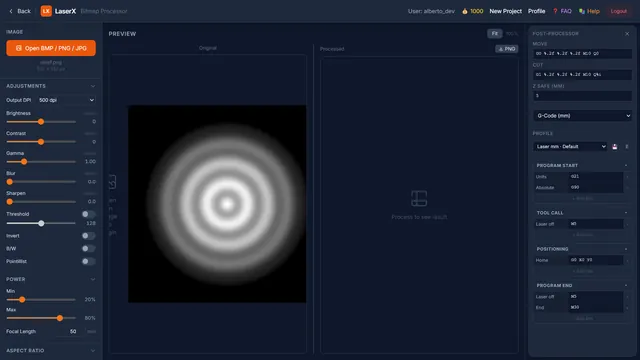Viewport: 640px width, 360px height.
Task: Edit the Program End Laser off field
Action: (596, 297)
